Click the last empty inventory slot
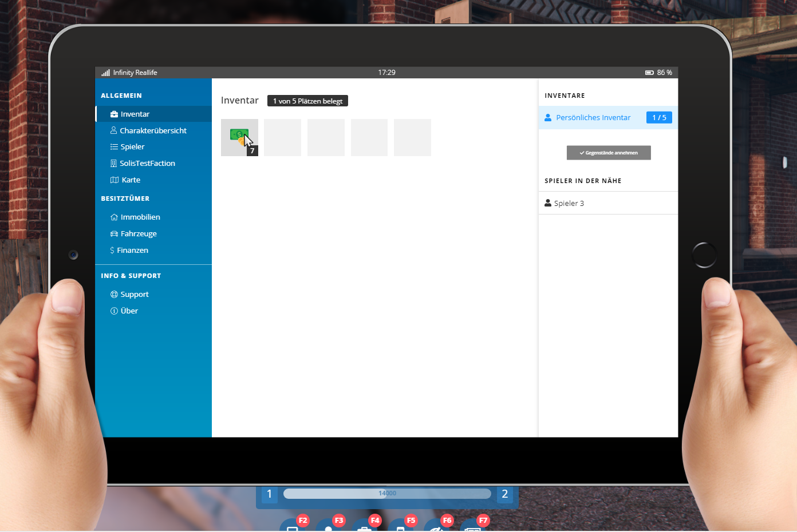797x532 pixels. pyautogui.click(x=412, y=137)
